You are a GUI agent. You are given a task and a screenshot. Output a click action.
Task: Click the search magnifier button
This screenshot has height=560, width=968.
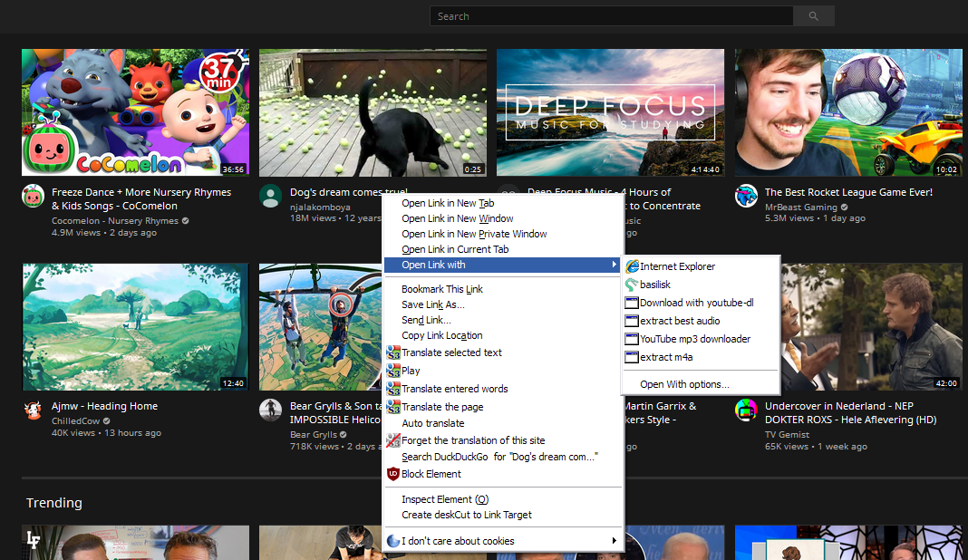814,16
